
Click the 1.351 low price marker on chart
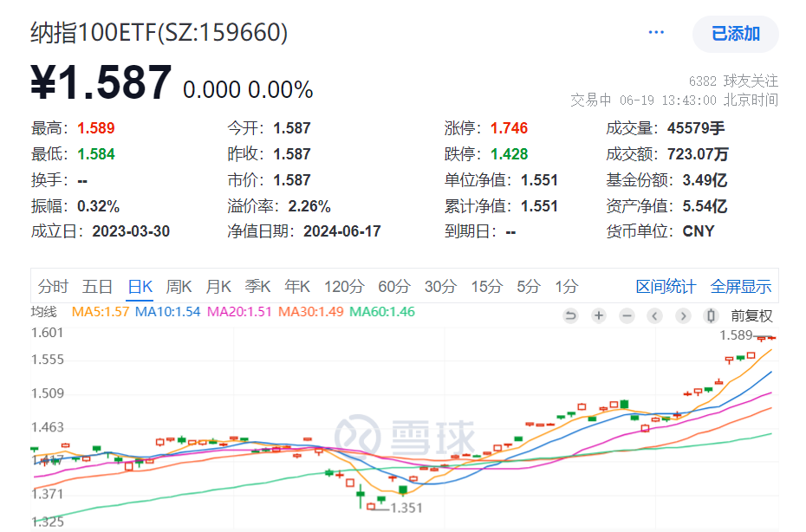406,509
